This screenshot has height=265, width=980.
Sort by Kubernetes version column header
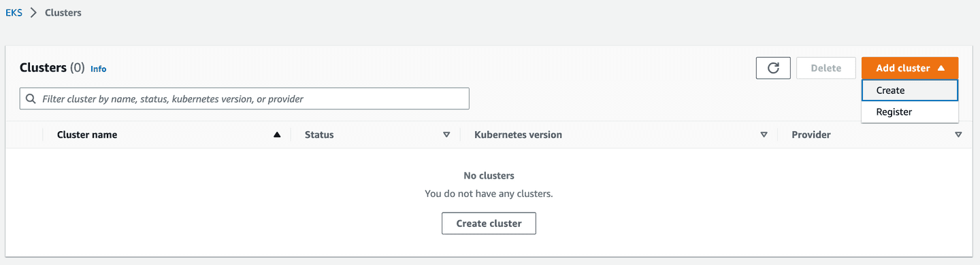click(518, 135)
